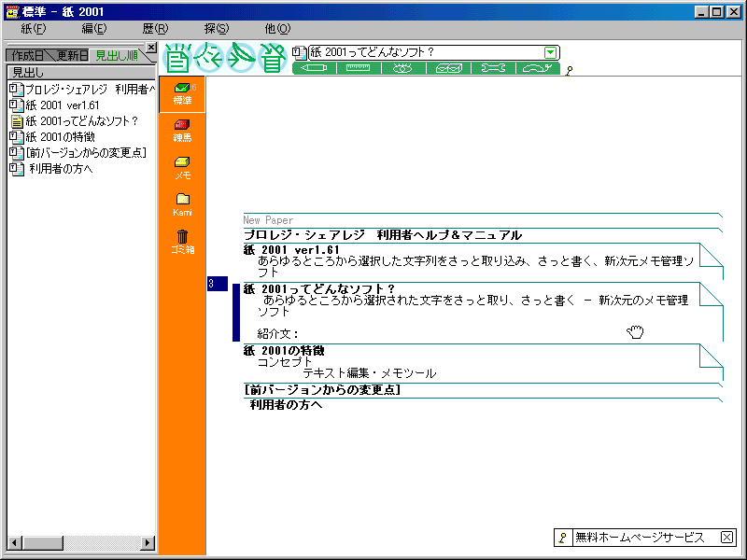Click the green satellite dish arrow icon
This screenshot has width=747, height=560.
[241, 58]
